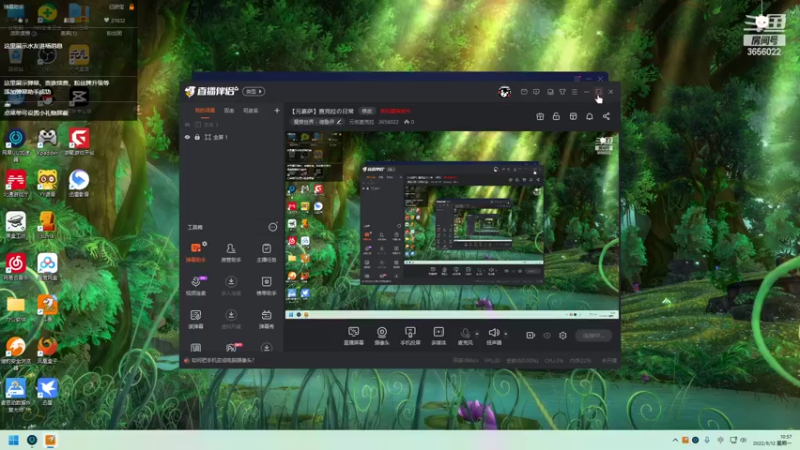Viewport: 800px width, 450px height.
Task: Open 百度网盘 desktop shortcut
Action: [47, 268]
